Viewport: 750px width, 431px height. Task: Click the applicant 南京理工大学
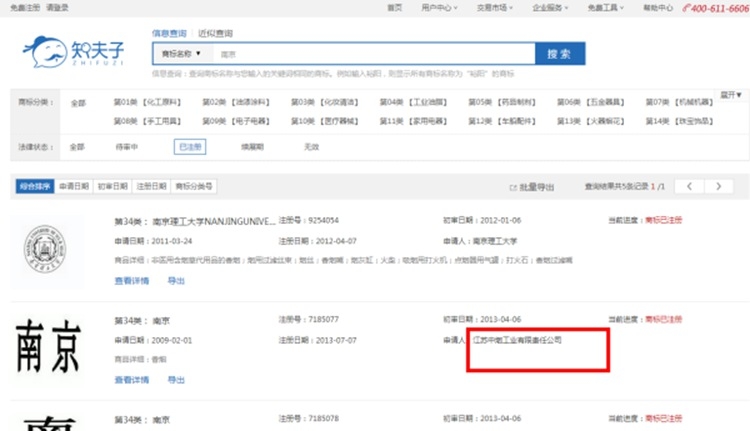click(495, 241)
